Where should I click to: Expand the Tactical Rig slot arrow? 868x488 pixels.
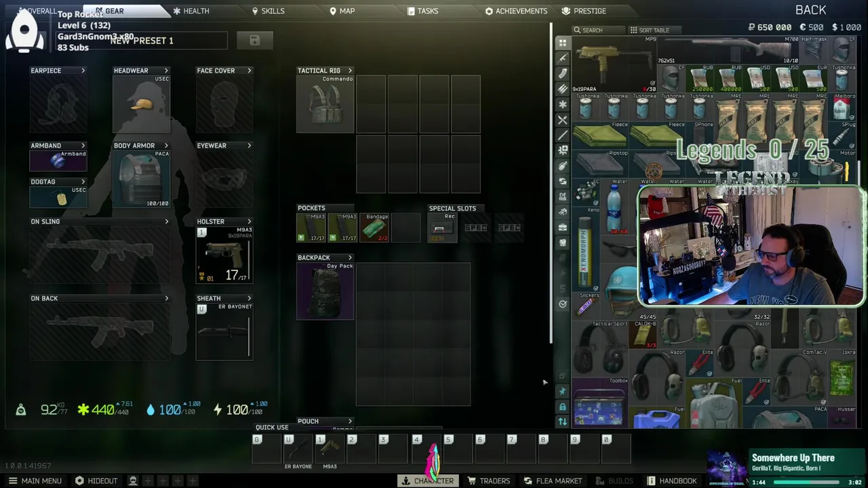350,70
